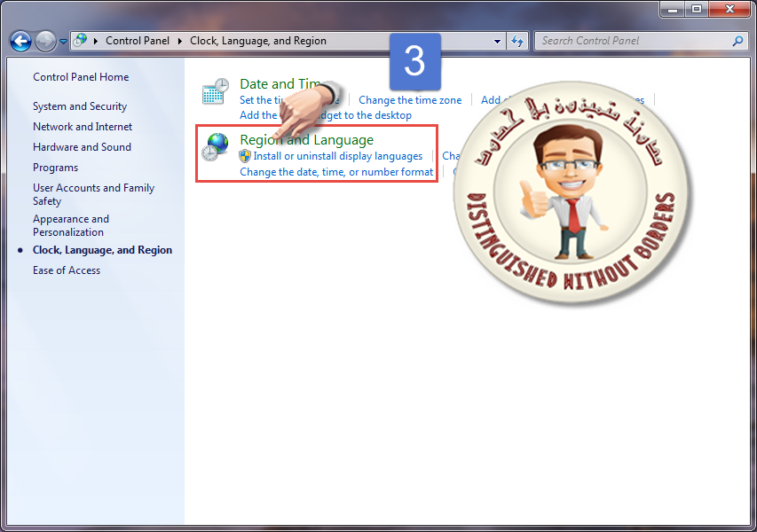Open Network and Internet category
Viewport: 757px width, 532px height.
click(x=83, y=127)
